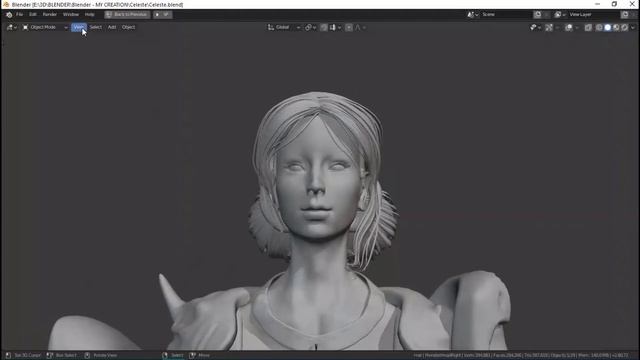The width and height of the screenshot is (640, 360).
Task: Open the Scene browse icon
Action: (473, 15)
